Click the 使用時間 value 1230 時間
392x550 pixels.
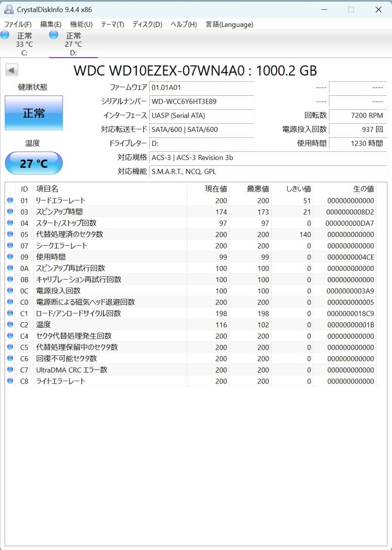(358, 143)
